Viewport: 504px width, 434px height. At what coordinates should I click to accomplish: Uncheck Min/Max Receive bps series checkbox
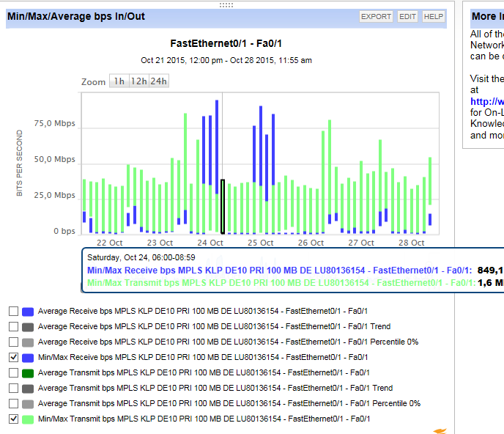[13, 357]
